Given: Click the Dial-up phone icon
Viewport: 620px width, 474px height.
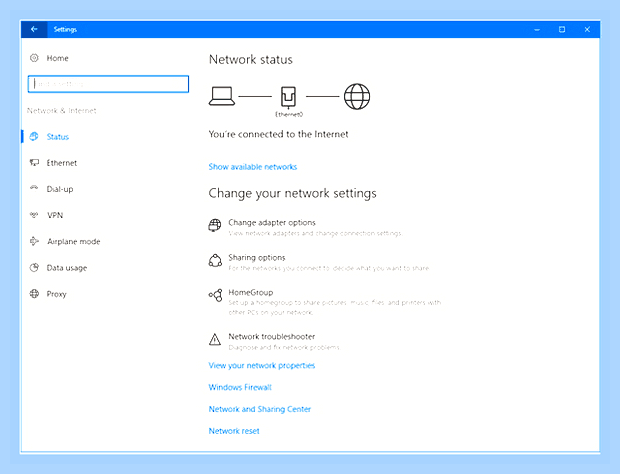Looking at the screenshot, I should [x=34, y=188].
